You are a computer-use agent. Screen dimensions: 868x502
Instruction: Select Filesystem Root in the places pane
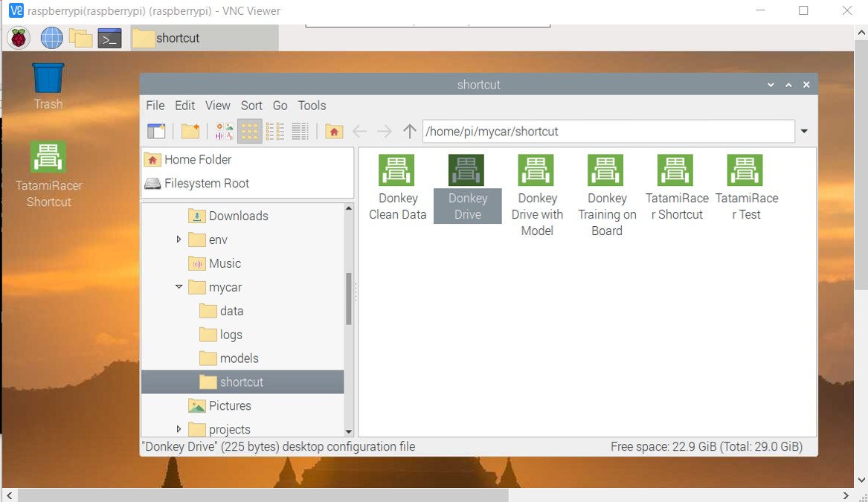(248, 183)
